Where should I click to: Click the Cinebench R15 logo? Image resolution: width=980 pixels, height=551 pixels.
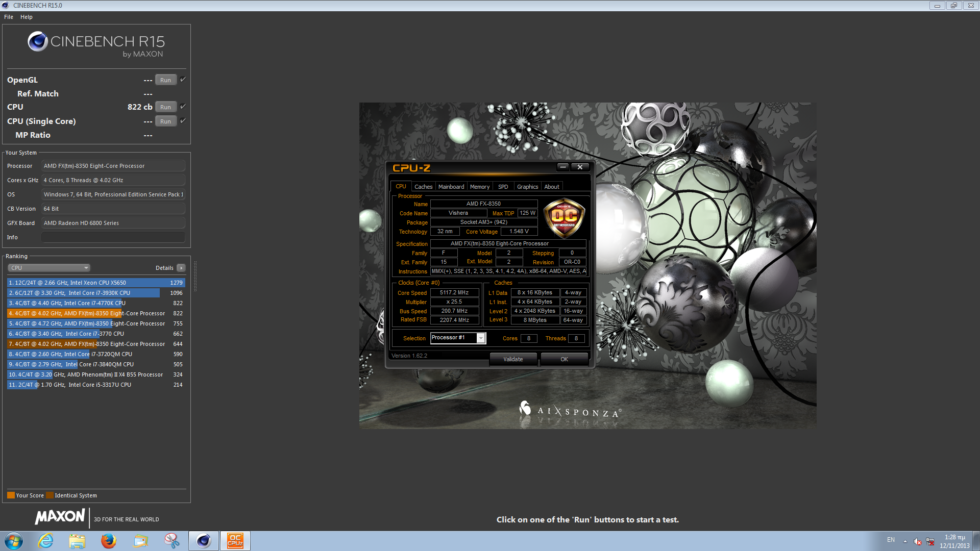tap(96, 45)
